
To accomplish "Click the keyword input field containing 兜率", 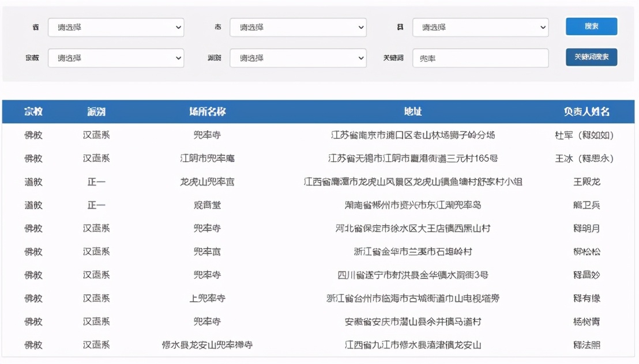I will (480, 58).
